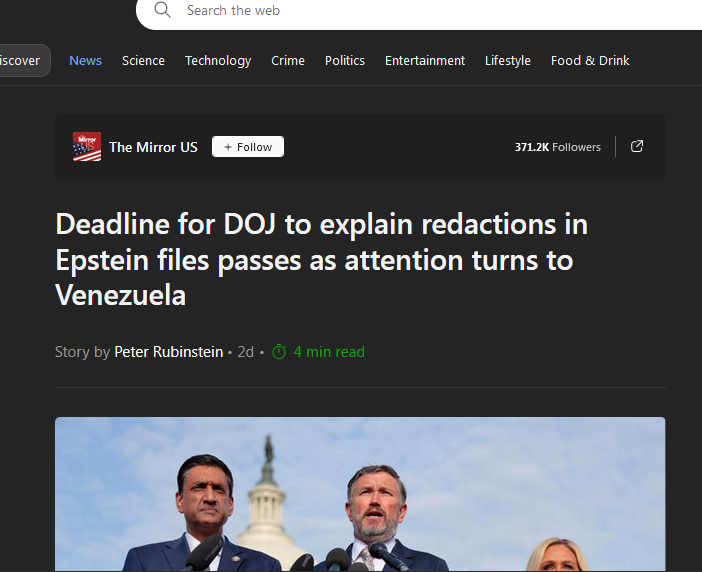
Task: Click the 2d published time
Action: click(245, 352)
